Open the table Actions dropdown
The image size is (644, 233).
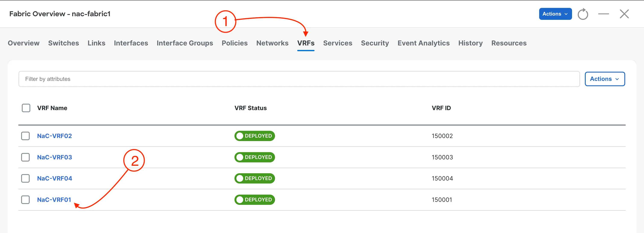[604, 79]
